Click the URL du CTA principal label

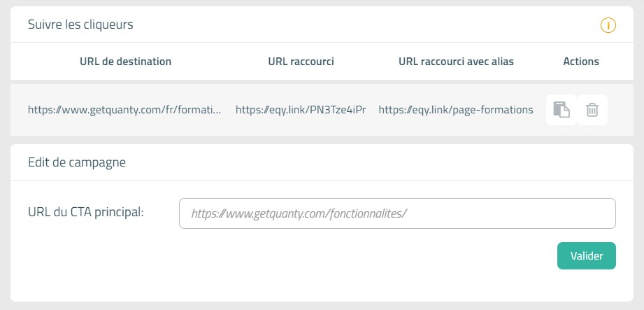[86, 212]
